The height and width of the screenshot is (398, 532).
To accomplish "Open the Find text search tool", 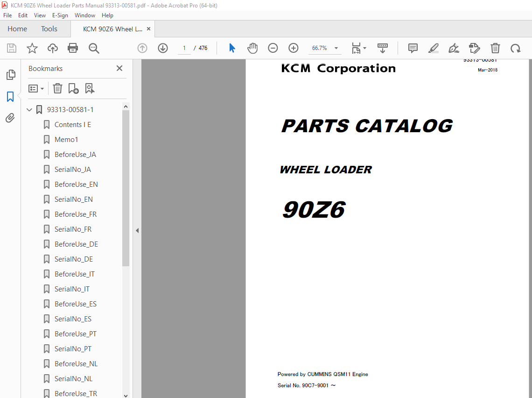I will coord(94,48).
